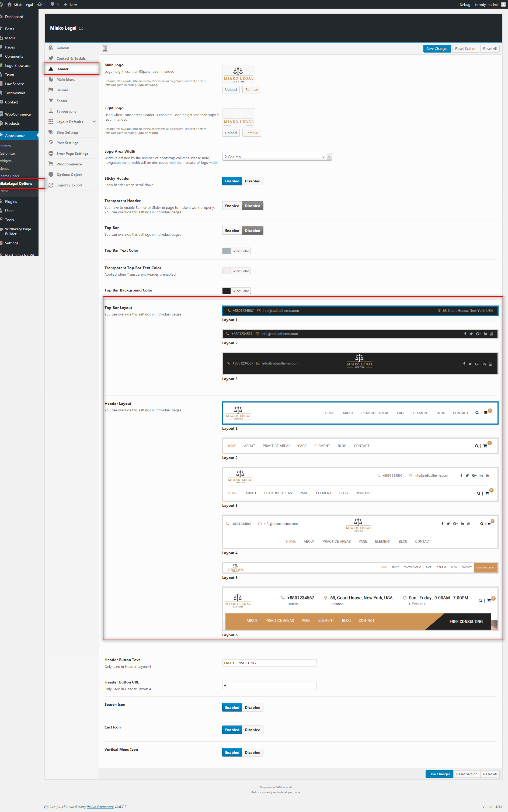Enable the Top Bar option
This screenshot has height=812, width=508.
[232, 231]
